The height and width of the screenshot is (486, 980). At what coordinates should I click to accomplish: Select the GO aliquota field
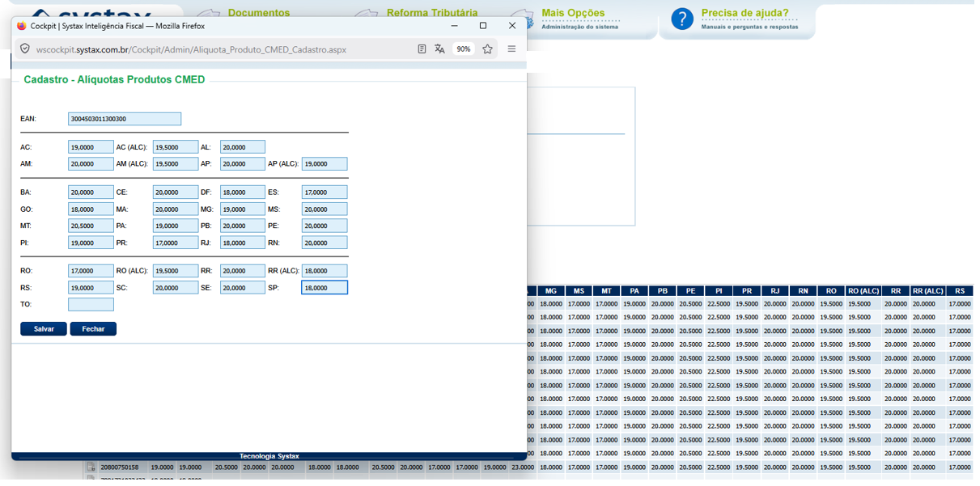coord(91,209)
